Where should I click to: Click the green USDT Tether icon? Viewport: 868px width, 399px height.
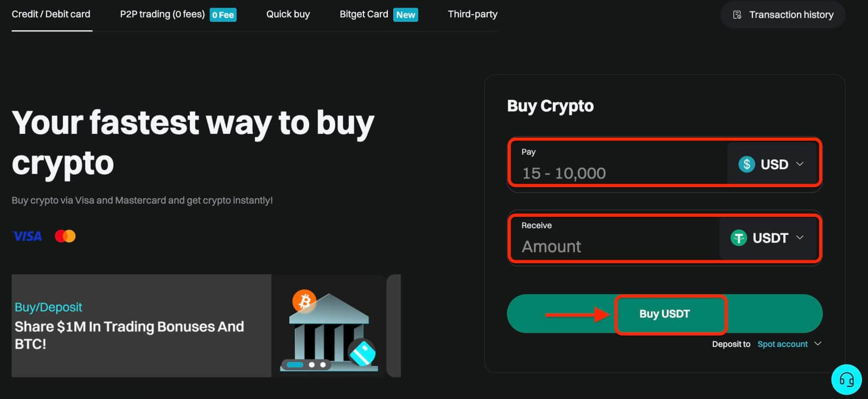tap(738, 238)
